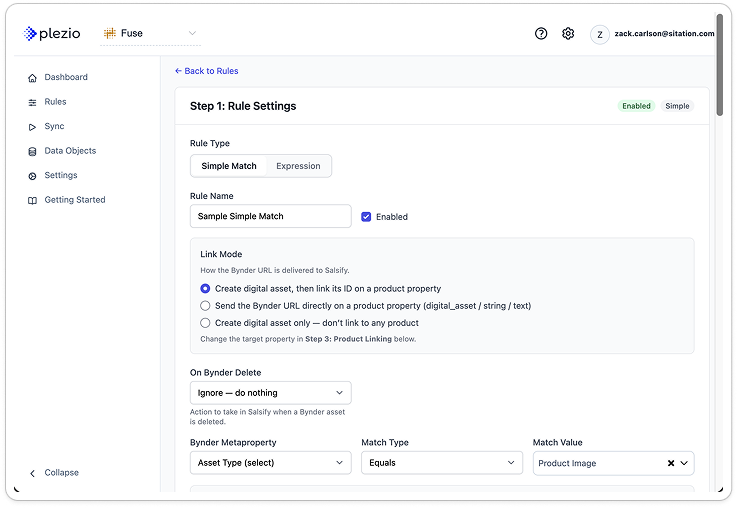Open the Match Type Equals dropdown
Screen dimensions: 738x508
[x=442, y=463]
